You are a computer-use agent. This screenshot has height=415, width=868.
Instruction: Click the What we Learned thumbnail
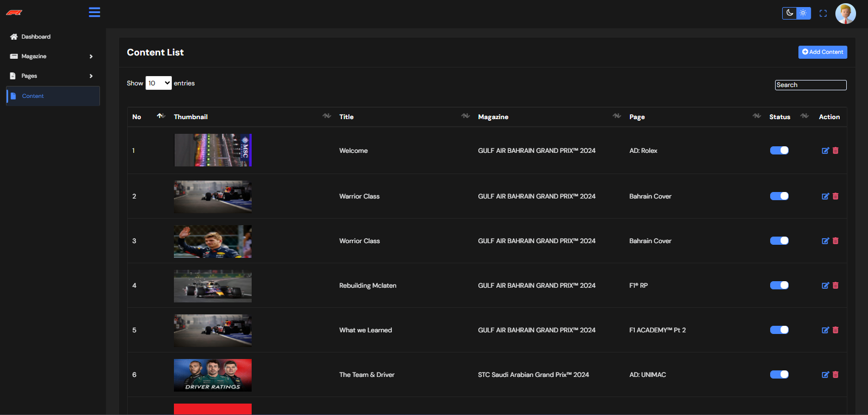pos(213,331)
